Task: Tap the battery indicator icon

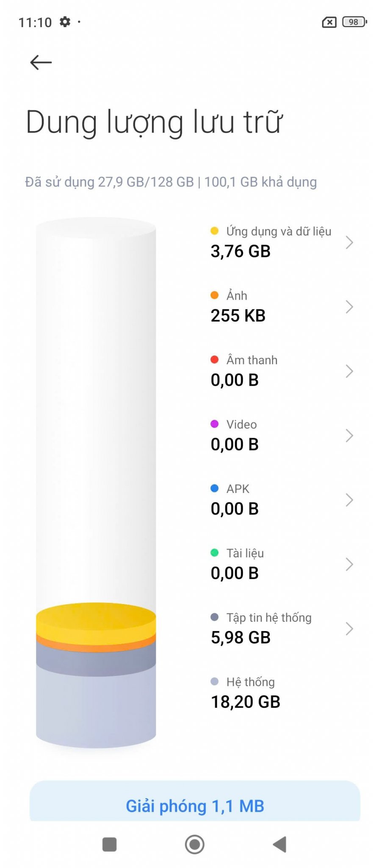Action: (x=355, y=22)
